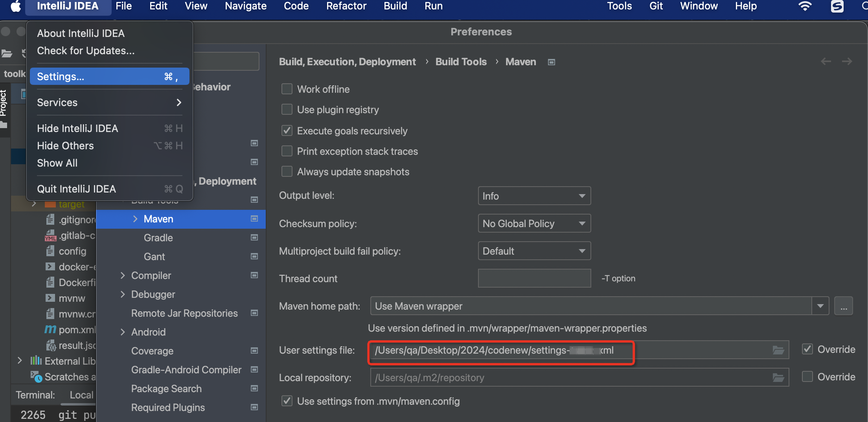Screen dimensions: 868x422
Task: Open Multiproject build fail policy dropdown
Action: pyautogui.click(x=534, y=251)
